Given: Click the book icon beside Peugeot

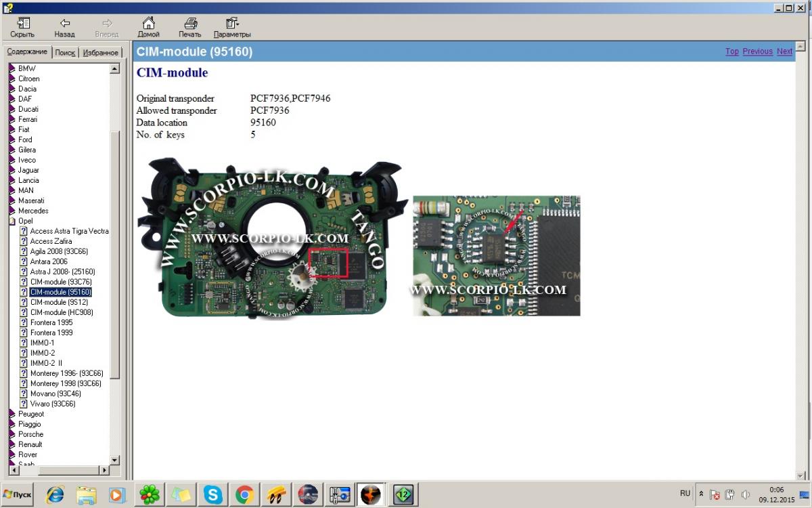Looking at the screenshot, I should (x=12, y=414).
